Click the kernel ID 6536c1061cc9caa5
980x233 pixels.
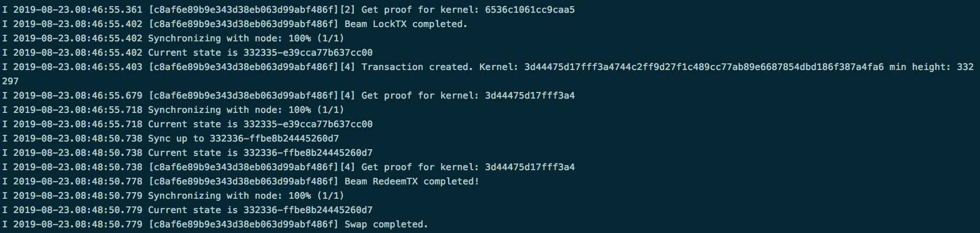[530, 10]
